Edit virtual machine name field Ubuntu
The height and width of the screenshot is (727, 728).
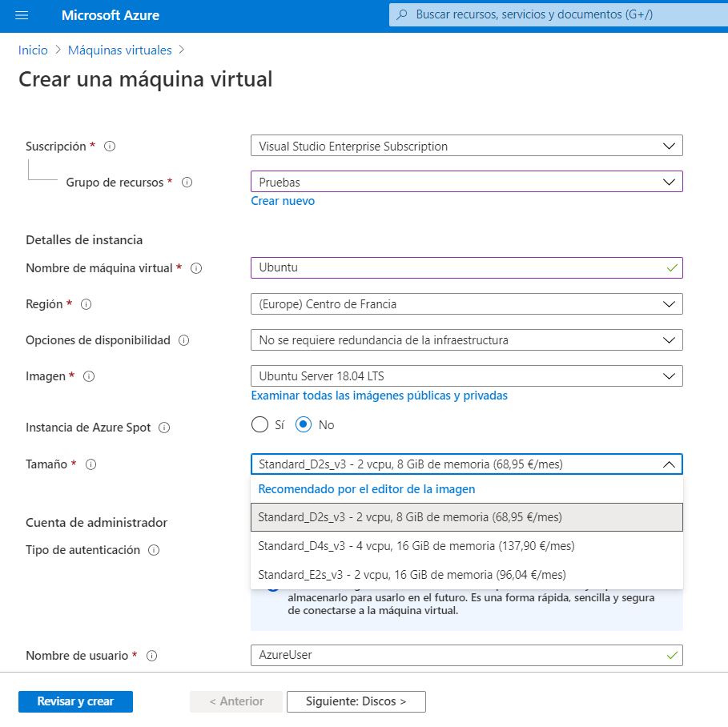click(467, 268)
